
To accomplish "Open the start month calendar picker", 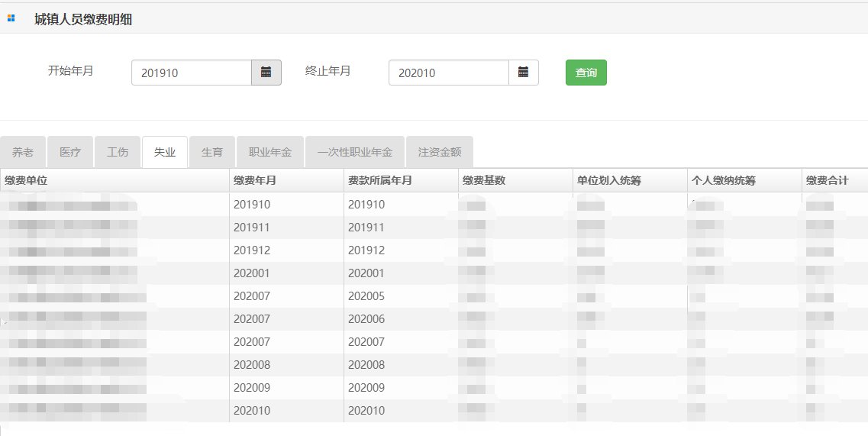I will 266,73.
